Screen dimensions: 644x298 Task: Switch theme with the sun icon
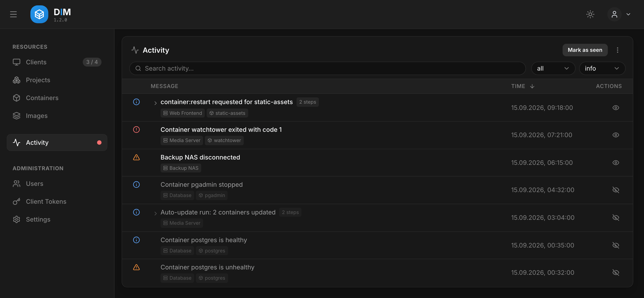[590, 14]
